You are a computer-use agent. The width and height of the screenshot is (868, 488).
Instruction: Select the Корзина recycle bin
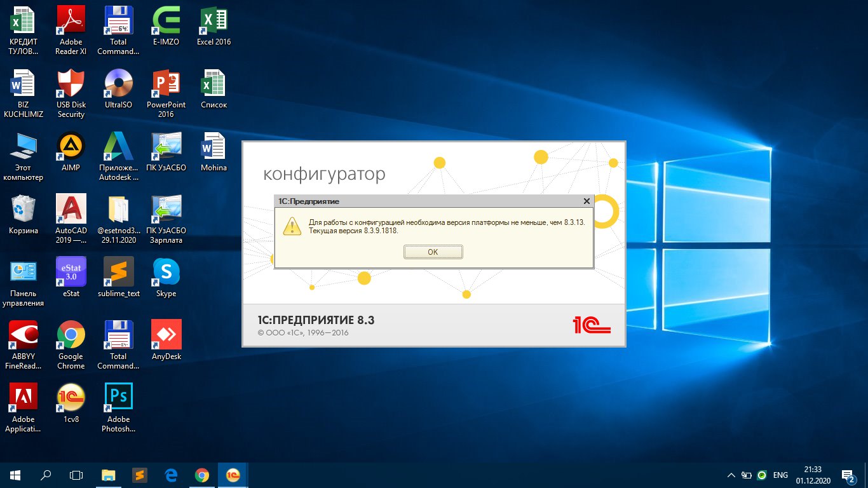[24, 215]
